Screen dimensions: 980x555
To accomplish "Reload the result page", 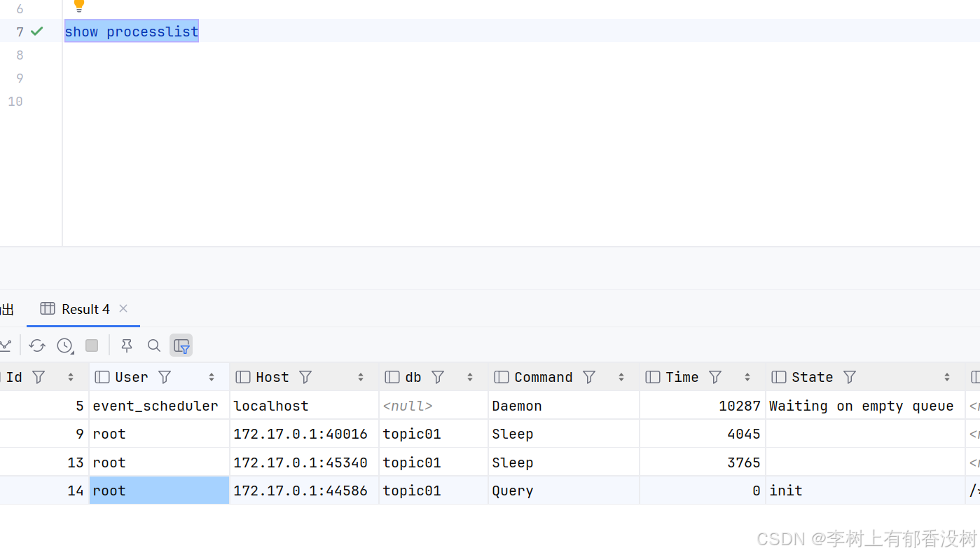I will [x=37, y=345].
